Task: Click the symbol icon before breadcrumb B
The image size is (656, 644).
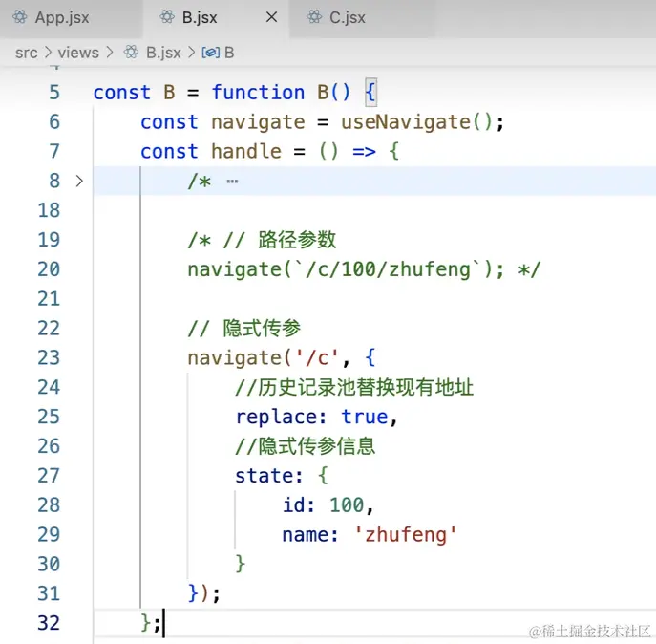Action: pyautogui.click(x=210, y=53)
